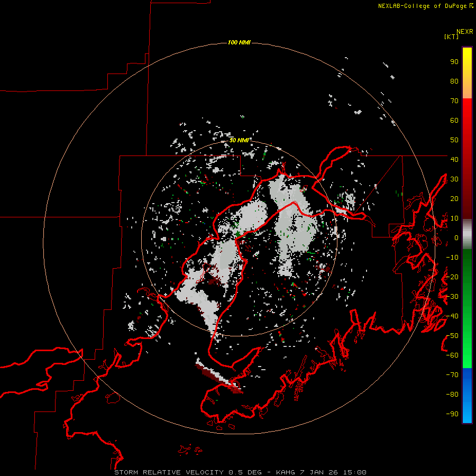Click the -80 value on the velocity scale
476x476 pixels.
(452, 395)
